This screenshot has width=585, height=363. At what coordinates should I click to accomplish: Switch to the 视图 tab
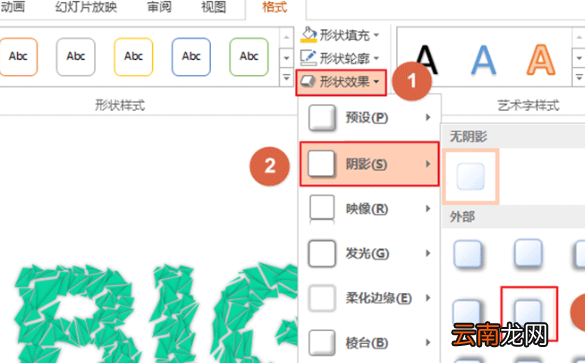(214, 7)
